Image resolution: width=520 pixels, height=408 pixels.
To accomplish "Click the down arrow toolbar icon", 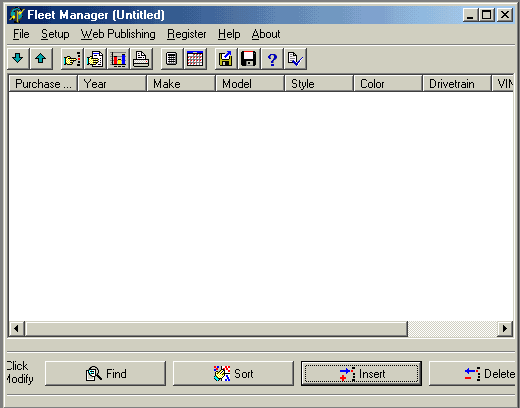I will pyautogui.click(x=18, y=59).
